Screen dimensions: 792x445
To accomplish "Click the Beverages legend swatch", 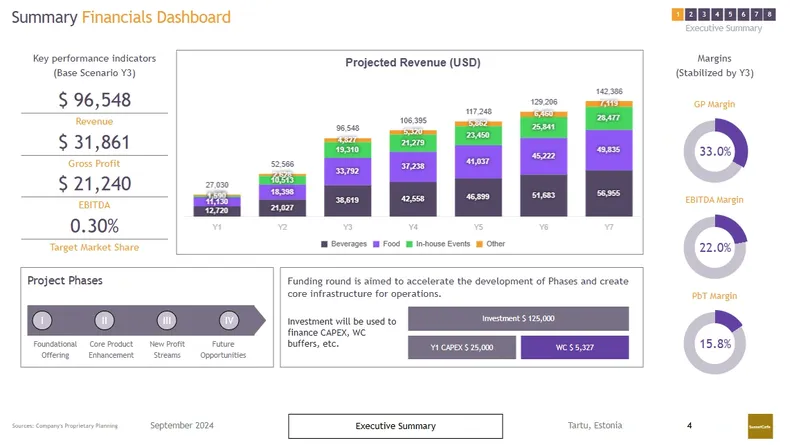I will coord(324,244).
